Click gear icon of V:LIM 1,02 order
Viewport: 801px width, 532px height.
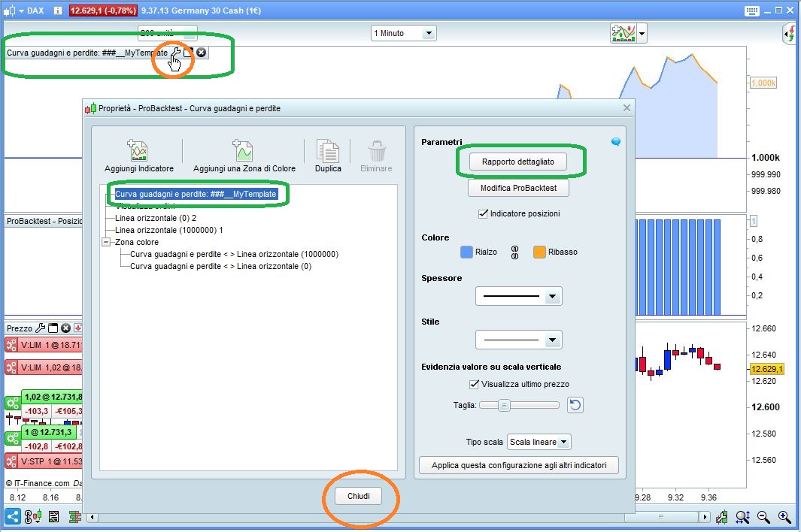tap(11, 367)
